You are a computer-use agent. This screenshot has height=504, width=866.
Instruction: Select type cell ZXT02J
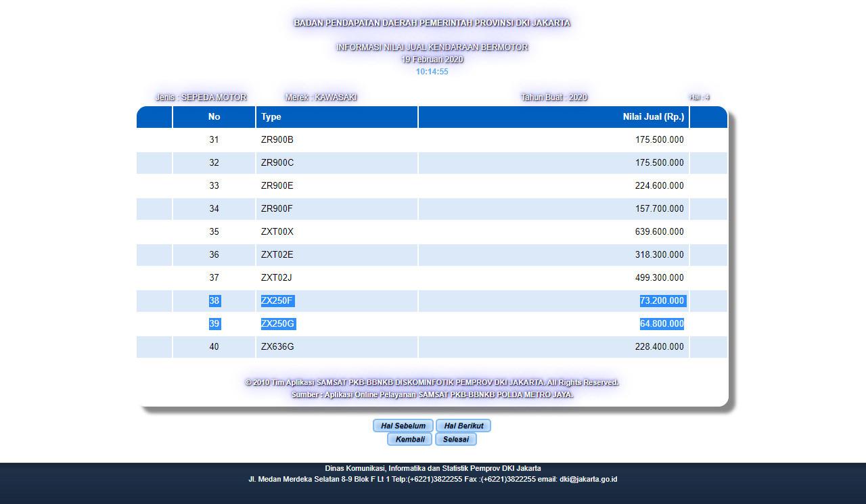click(277, 278)
